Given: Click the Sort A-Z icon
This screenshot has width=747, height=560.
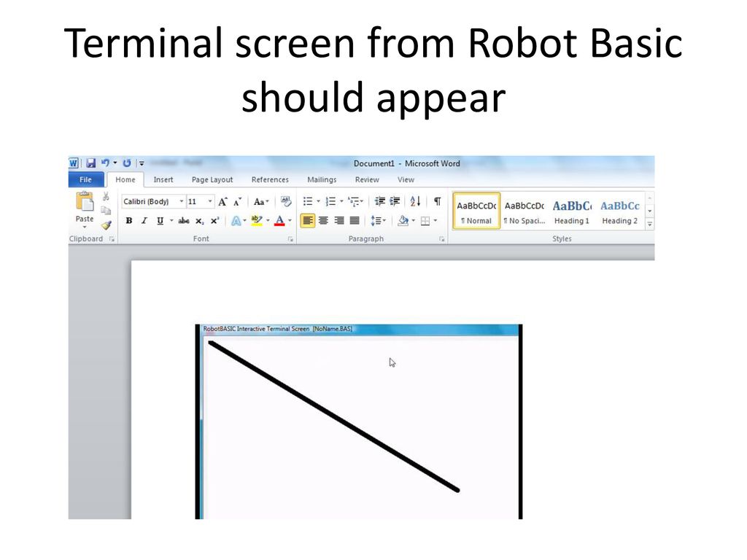Looking at the screenshot, I should [415, 201].
